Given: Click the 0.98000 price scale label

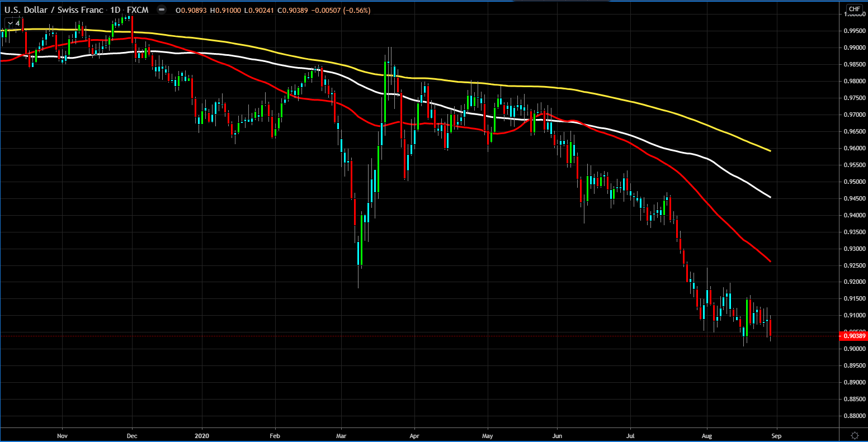Looking at the screenshot, I should coord(855,82).
